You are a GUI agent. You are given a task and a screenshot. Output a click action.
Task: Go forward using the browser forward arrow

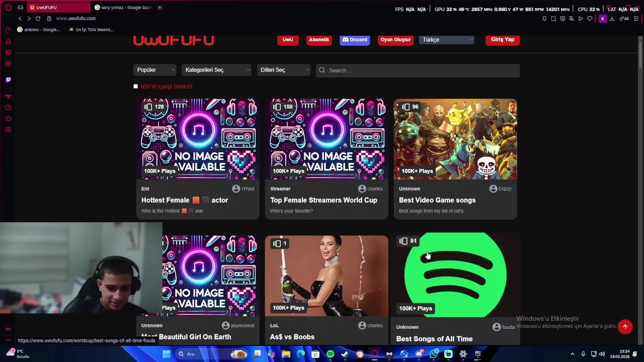coord(29,19)
